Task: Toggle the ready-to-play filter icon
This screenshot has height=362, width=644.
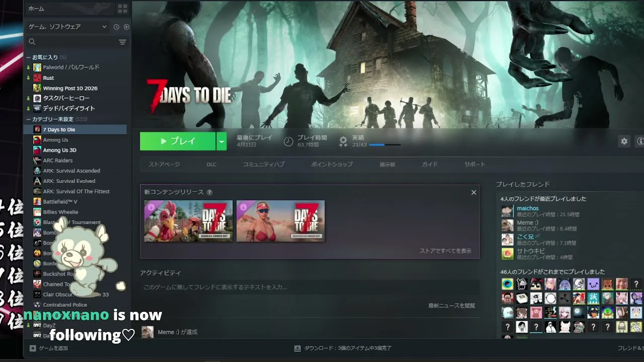Action: (126, 27)
